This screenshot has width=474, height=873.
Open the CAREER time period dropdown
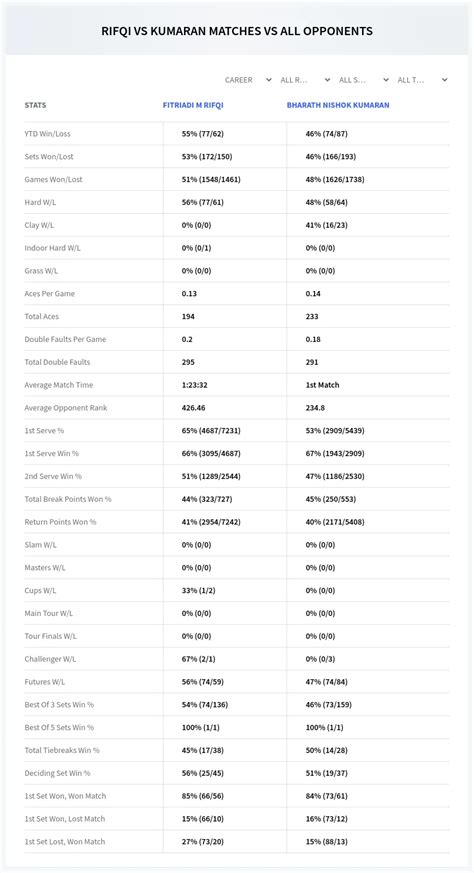248,80
